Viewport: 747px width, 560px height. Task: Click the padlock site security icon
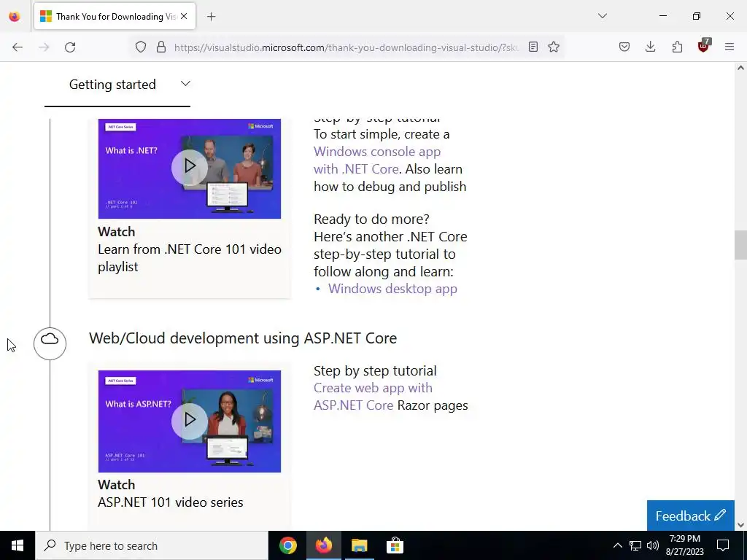click(x=161, y=47)
